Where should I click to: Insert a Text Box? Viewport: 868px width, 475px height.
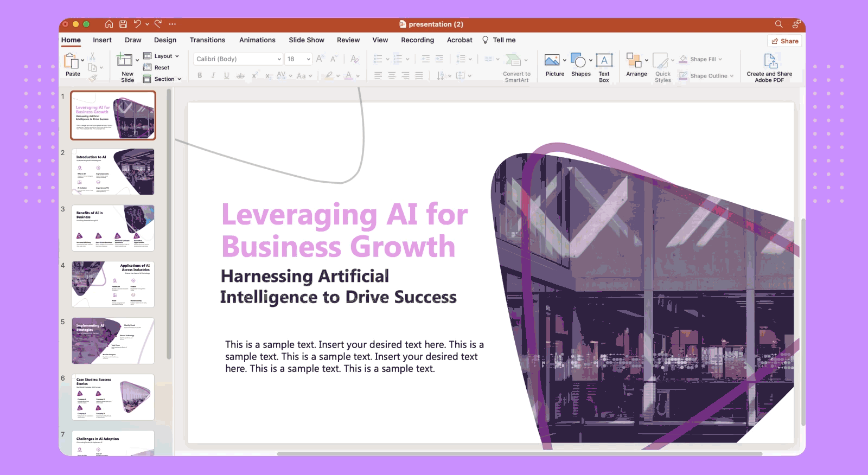604,68
